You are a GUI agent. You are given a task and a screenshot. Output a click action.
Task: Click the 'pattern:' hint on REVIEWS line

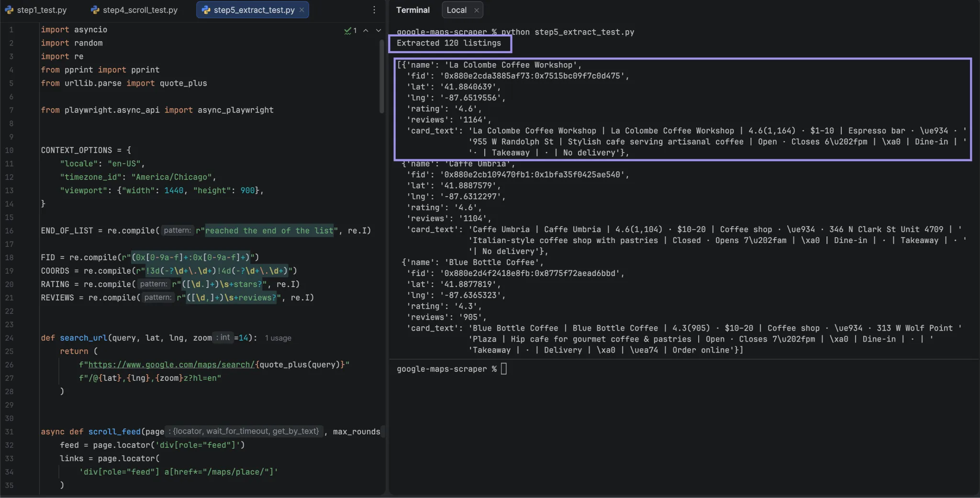point(158,298)
